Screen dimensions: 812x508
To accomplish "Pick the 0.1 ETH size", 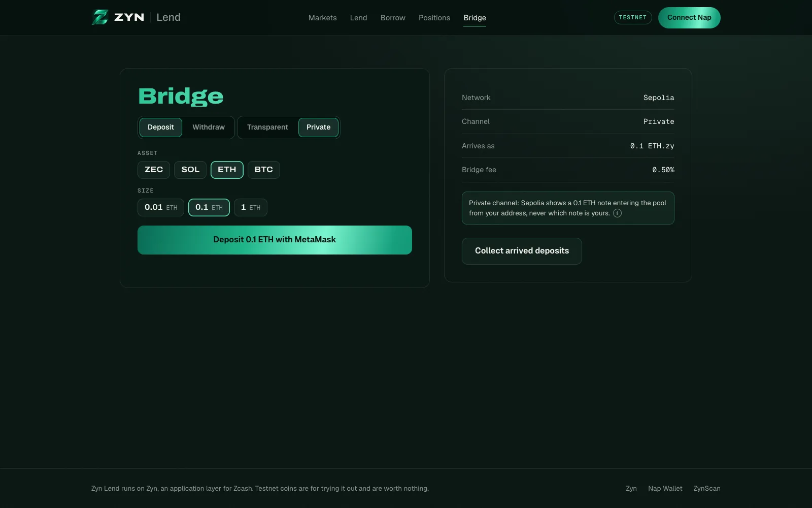I will pyautogui.click(x=209, y=207).
